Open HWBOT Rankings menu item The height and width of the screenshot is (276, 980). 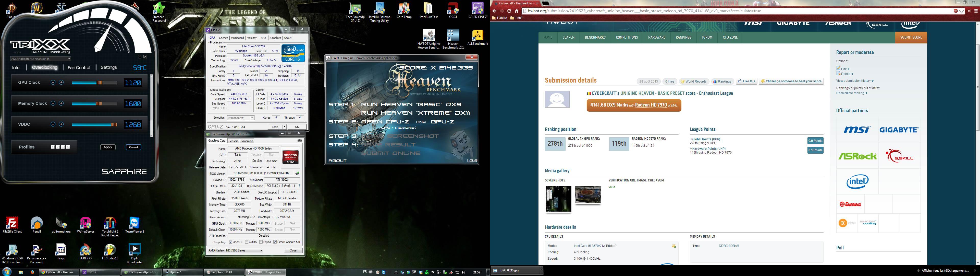point(684,37)
